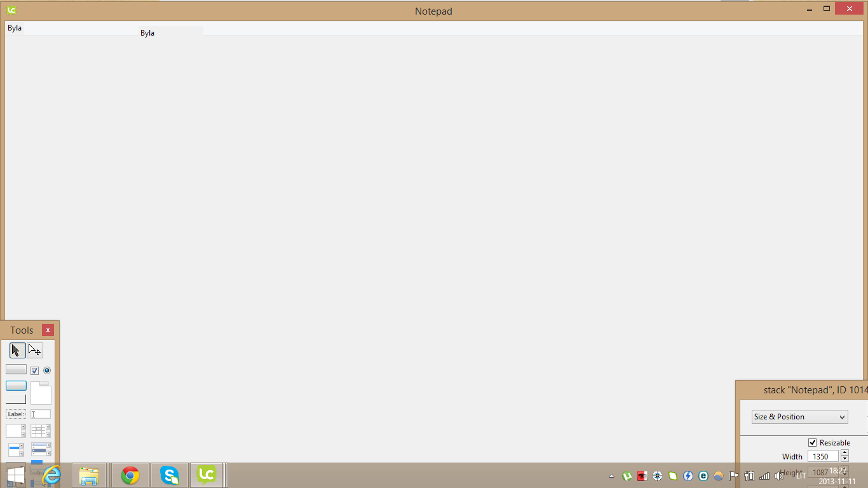Pick the tabbed panel object in Tools
This screenshot has width=868, height=488.
tap(41, 393)
